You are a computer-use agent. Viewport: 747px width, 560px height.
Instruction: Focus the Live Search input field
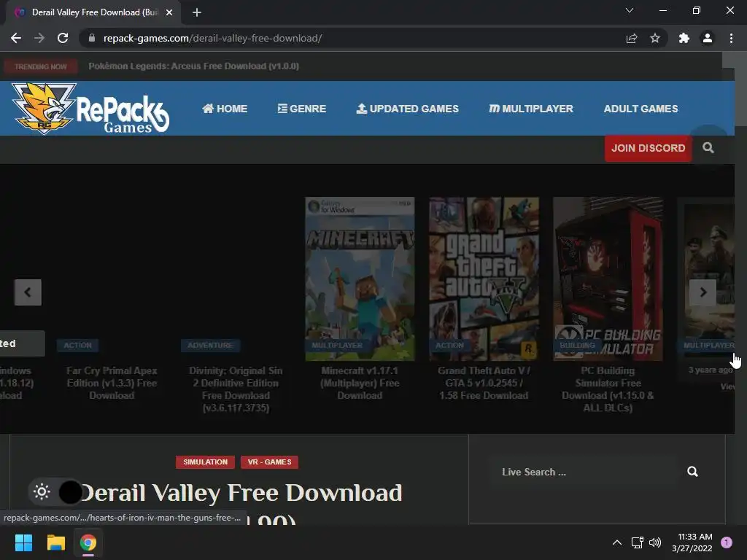584,472
